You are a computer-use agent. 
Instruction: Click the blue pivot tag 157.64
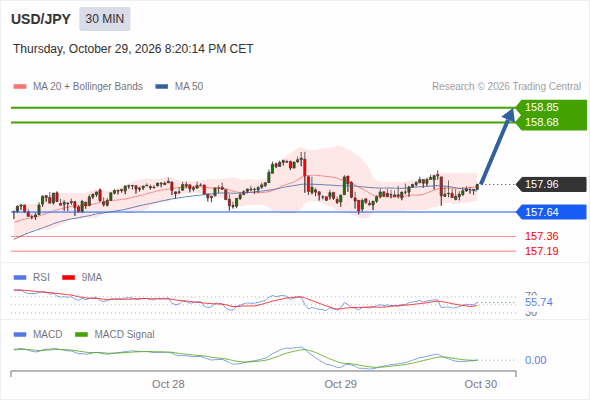coord(552,212)
